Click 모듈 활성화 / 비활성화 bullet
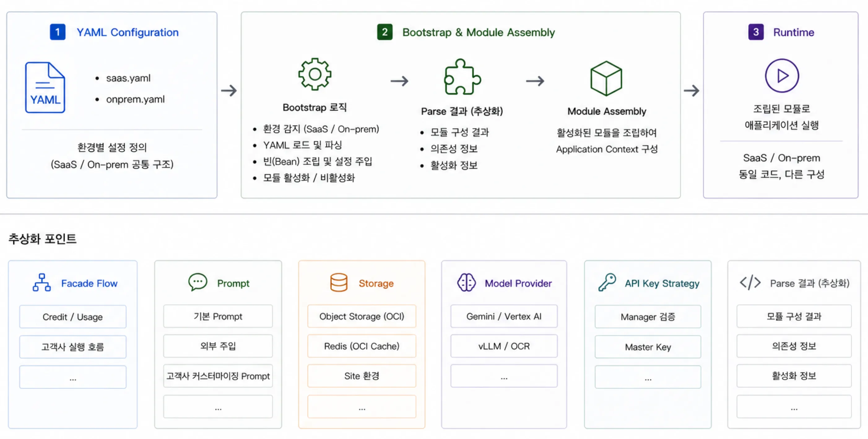The width and height of the screenshot is (868, 439). coord(309,178)
